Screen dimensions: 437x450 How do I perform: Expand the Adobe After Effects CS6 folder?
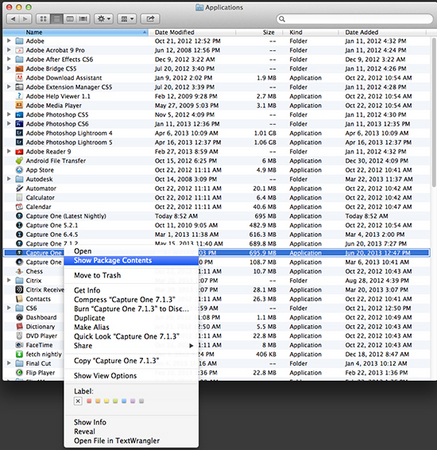click(x=9, y=59)
